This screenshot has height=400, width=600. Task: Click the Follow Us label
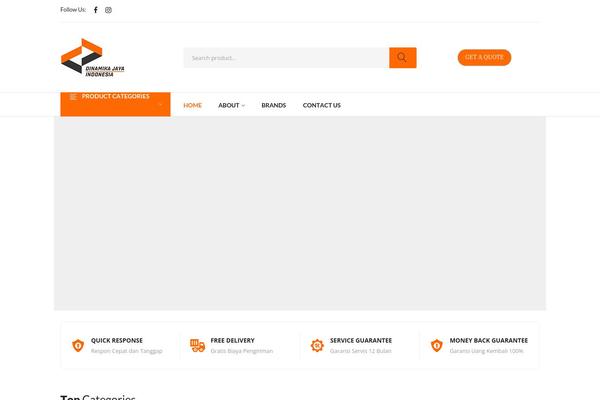[73, 10]
